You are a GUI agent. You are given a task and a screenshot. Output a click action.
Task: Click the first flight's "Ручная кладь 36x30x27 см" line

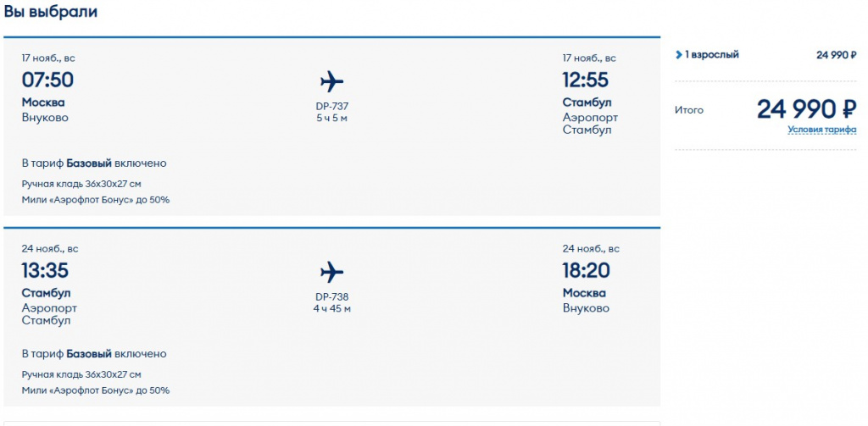pos(81,184)
